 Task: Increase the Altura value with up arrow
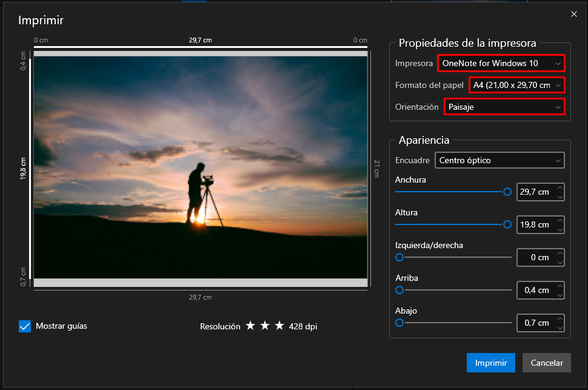coord(560,220)
